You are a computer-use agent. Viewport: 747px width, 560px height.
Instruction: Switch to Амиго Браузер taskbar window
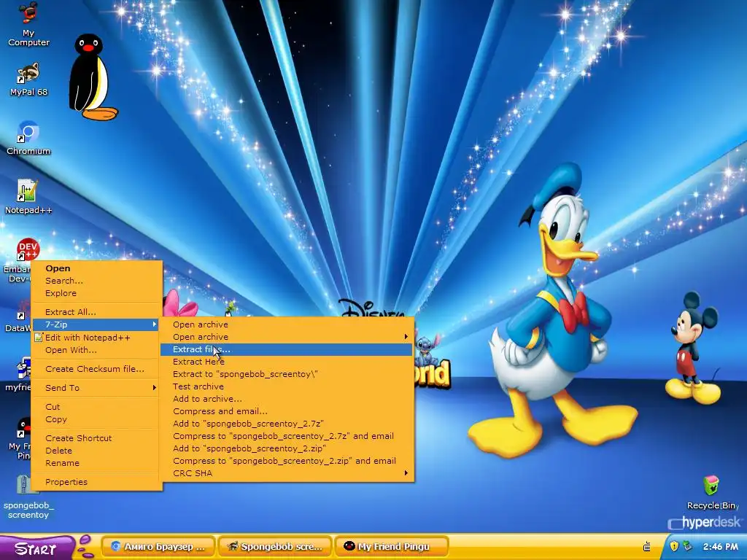pyautogui.click(x=158, y=547)
